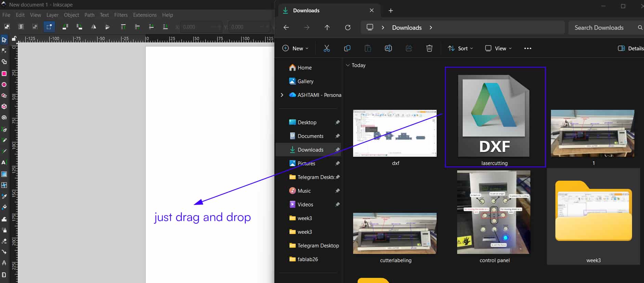
Task: Expand the ASHTAMI - Personal tree item
Action: [x=282, y=95]
